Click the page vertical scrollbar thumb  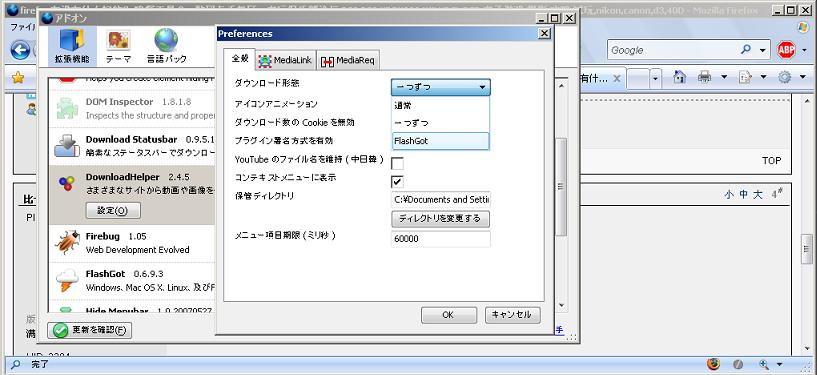pyautogui.click(x=806, y=249)
